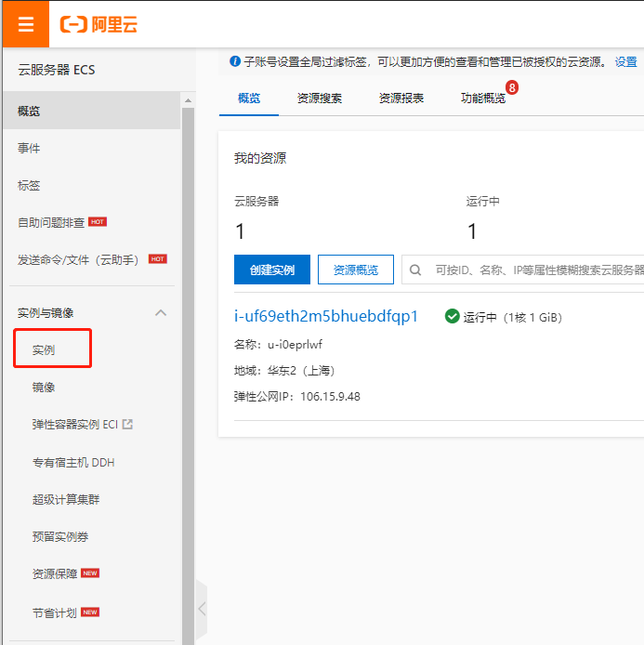Click the Alibaba Cloud logo

[x=99, y=24]
